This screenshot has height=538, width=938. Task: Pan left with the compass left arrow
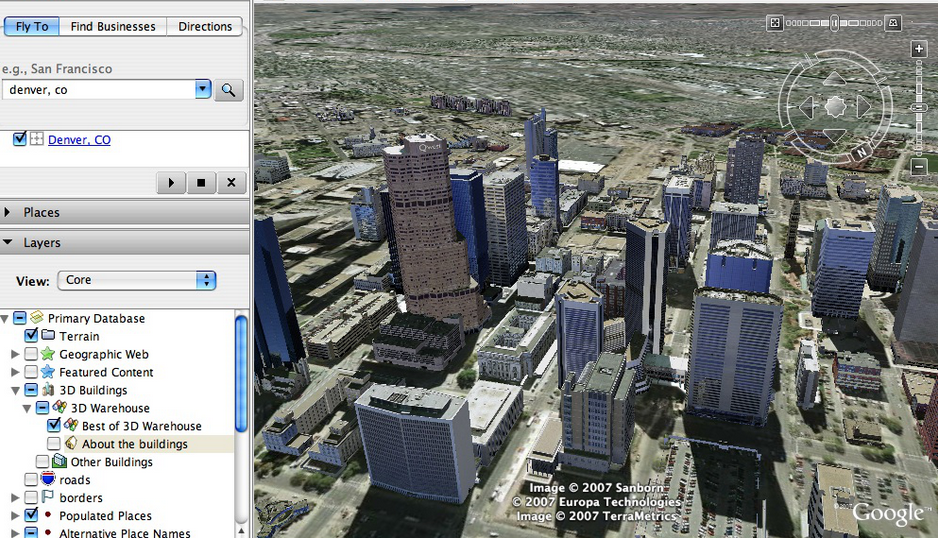pyautogui.click(x=807, y=107)
